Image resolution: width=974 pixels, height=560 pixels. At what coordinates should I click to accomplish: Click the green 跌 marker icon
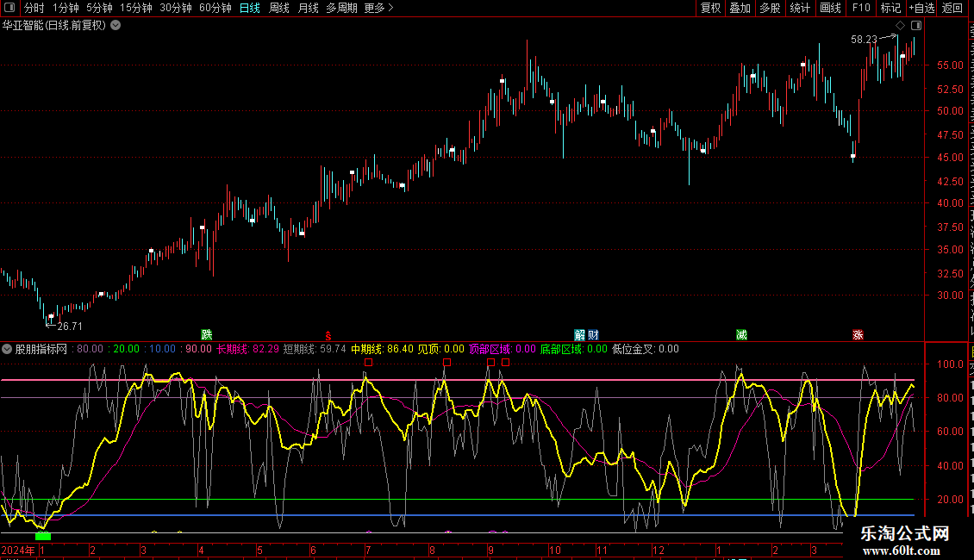coord(206,334)
